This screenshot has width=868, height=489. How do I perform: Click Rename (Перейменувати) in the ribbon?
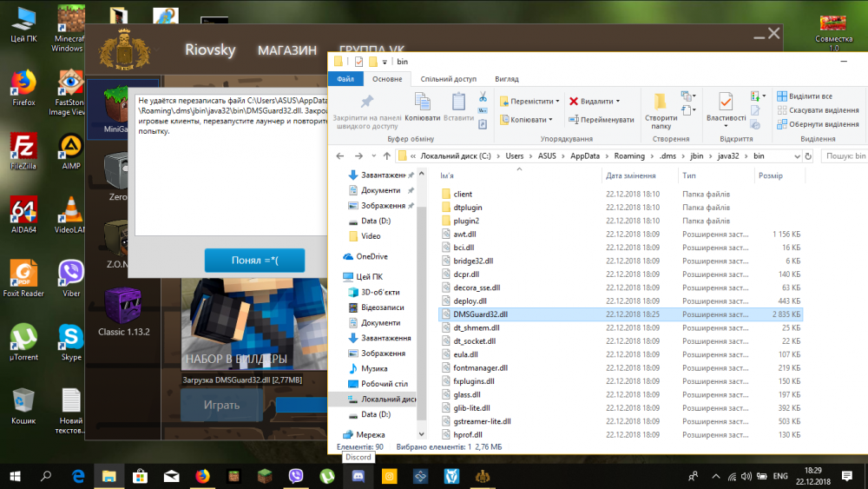point(602,120)
